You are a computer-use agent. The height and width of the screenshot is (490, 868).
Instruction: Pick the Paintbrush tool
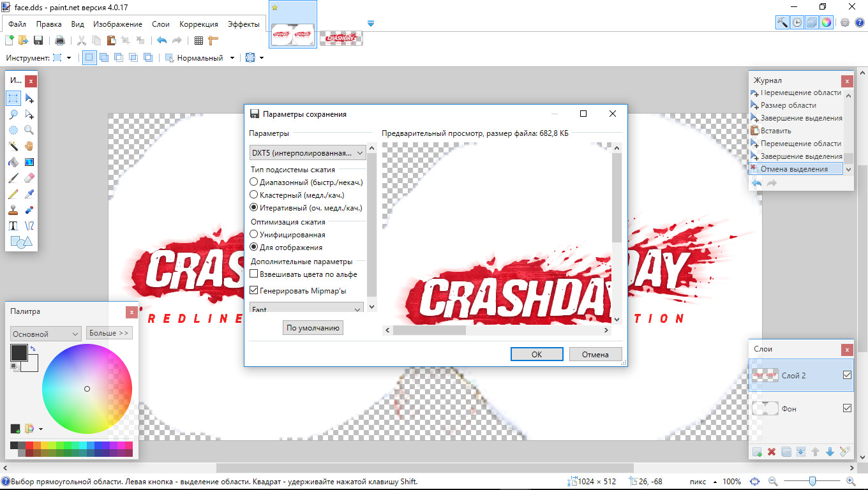(13, 178)
